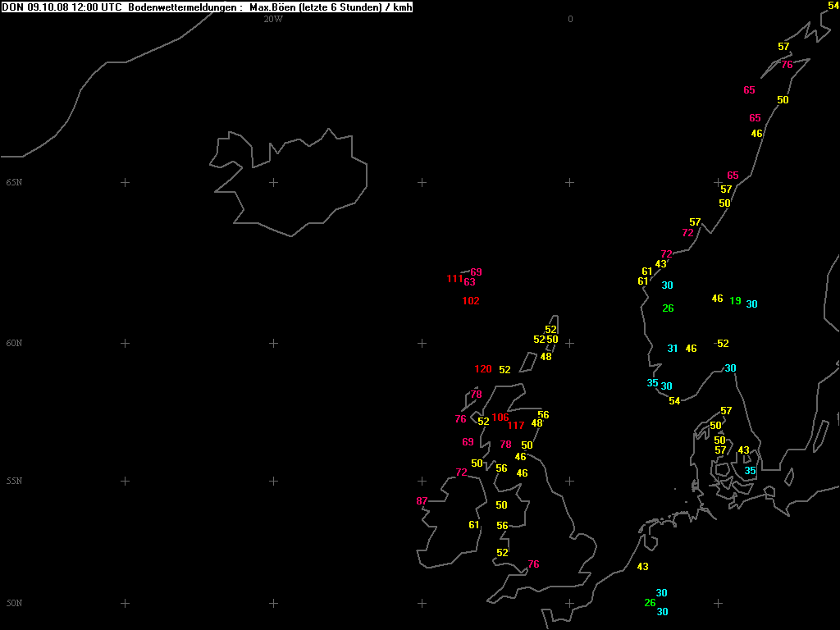Select the cyan 31 gust value
The image size is (840, 630).
[x=673, y=349]
